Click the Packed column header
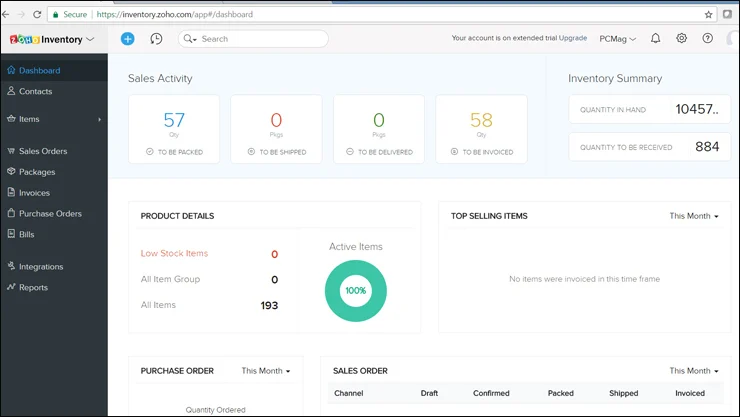740x417 pixels. (561, 393)
